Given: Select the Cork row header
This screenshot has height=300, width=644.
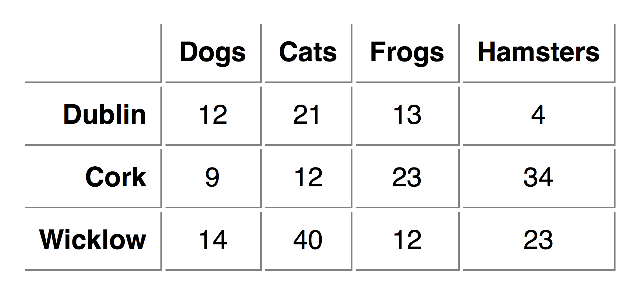Looking at the screenshot, I should pyautogui.click(x=93, y=178).
